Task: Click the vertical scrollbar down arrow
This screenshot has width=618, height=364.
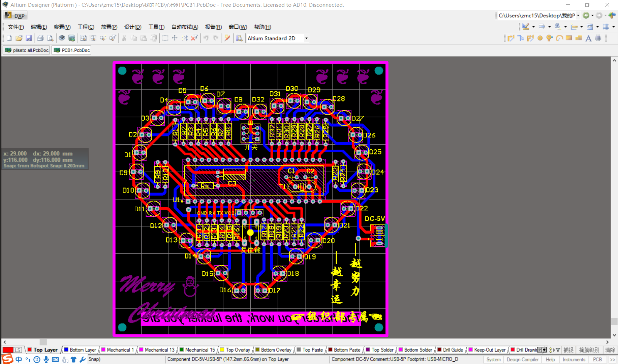Action: [614, 335]
